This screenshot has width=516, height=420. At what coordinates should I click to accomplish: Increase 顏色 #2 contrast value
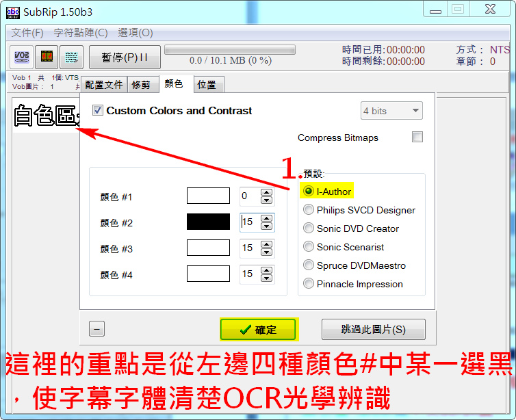(x=267, y=218)
